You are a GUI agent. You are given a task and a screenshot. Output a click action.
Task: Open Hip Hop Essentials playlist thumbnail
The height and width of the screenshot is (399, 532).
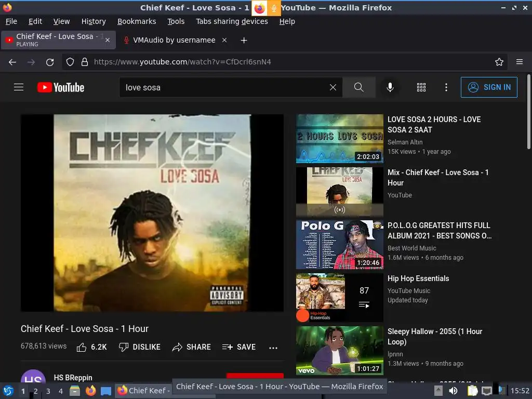point(340,298)
